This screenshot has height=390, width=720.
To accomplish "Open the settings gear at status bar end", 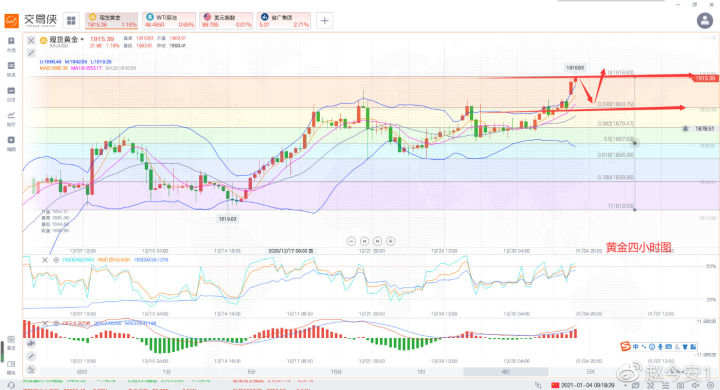I will pyautogui.click(x=710, y=385).
